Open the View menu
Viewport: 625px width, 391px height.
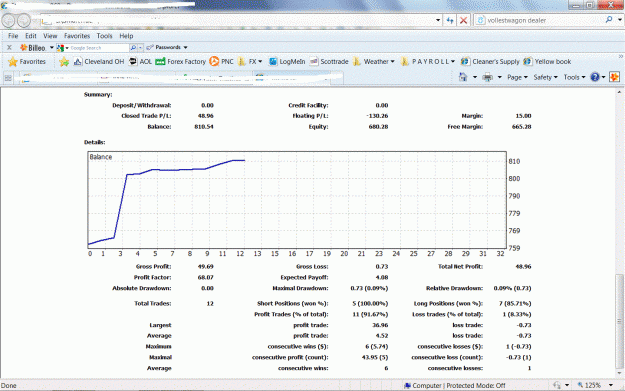pyautogui.click(x=50, y=36)
